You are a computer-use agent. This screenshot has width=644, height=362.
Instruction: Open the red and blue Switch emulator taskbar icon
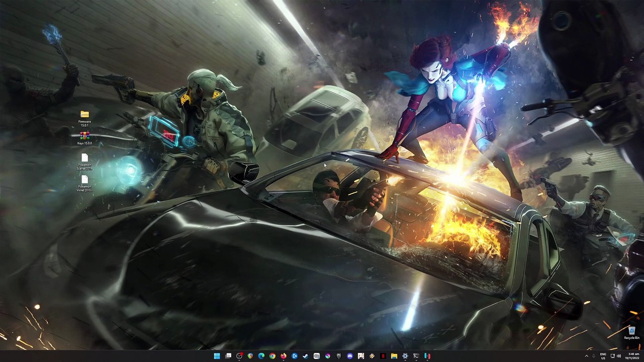[427, 356]
